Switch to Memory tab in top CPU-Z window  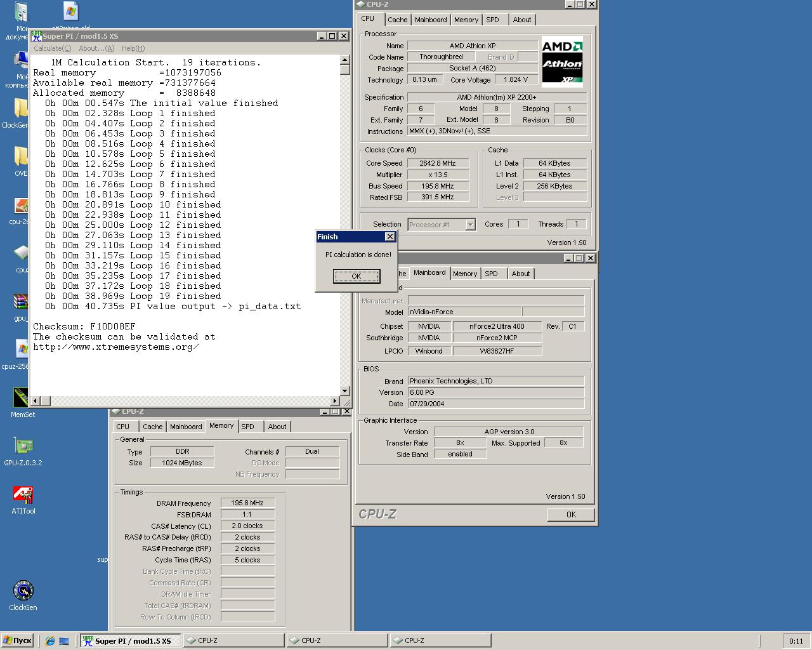466,20
